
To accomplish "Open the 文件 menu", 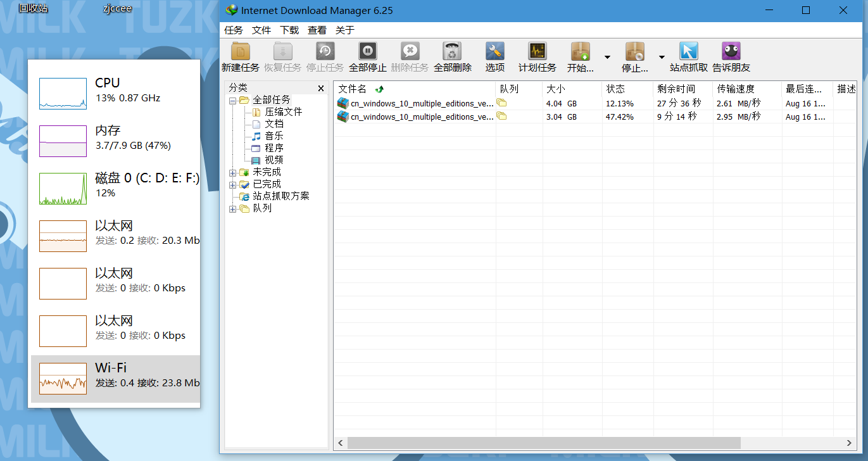I will [x=261, y=30].
